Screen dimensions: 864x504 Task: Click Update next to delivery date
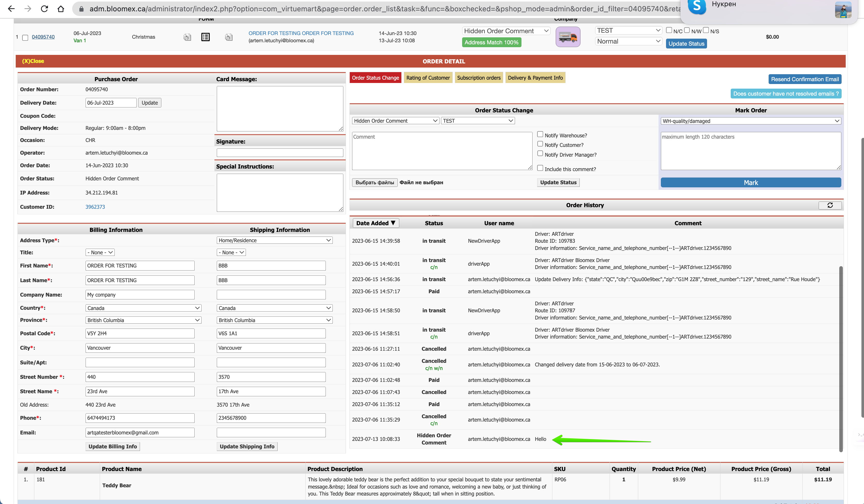[149, 103]
